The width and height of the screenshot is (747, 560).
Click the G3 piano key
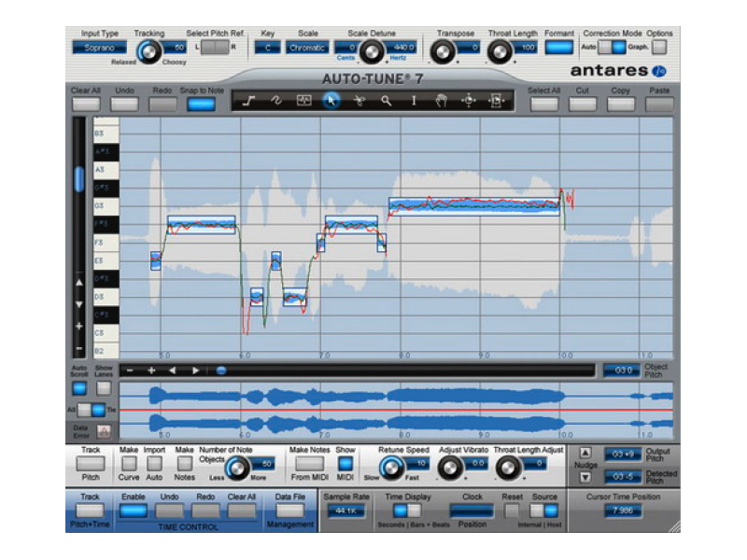(x=106, y=205)
